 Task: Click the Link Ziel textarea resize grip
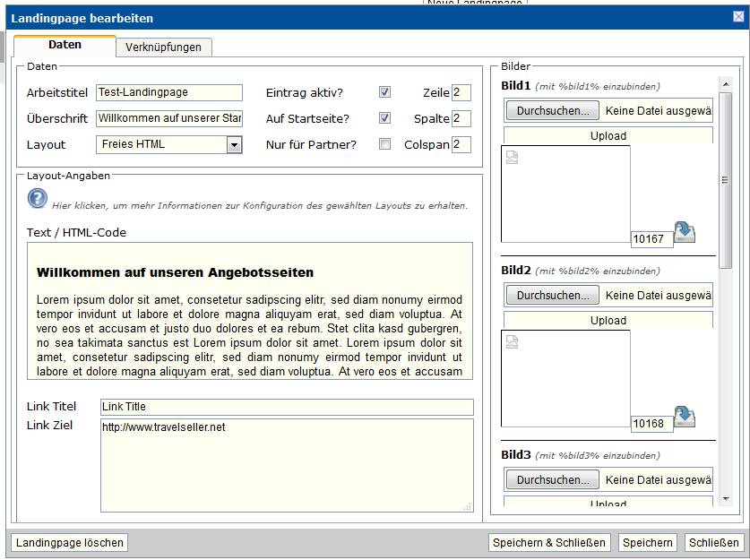click(x=467, y=507)
